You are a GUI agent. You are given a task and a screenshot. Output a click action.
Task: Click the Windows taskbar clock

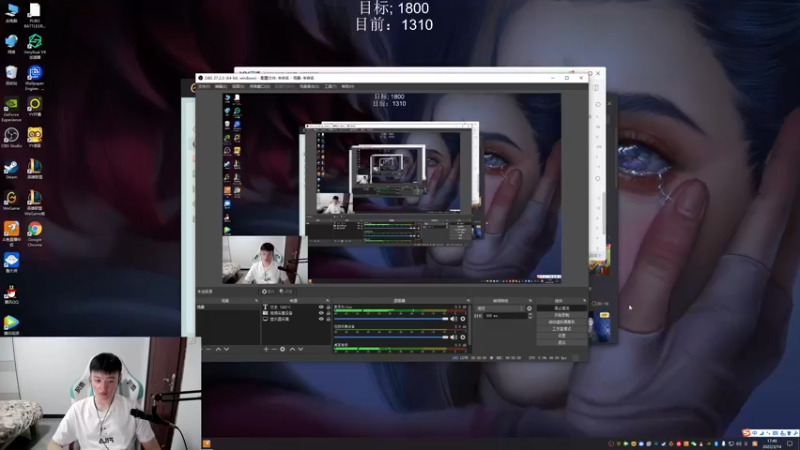tap(772, 443)
